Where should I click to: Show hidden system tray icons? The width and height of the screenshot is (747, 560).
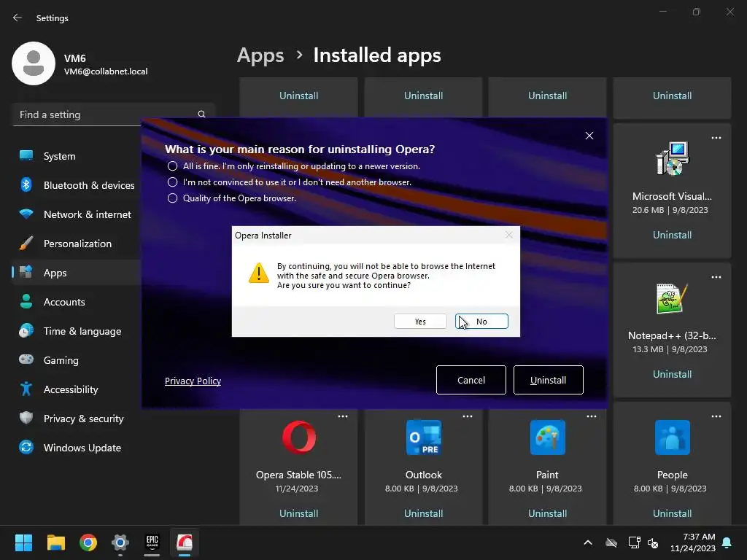click(x=588, y=542)
